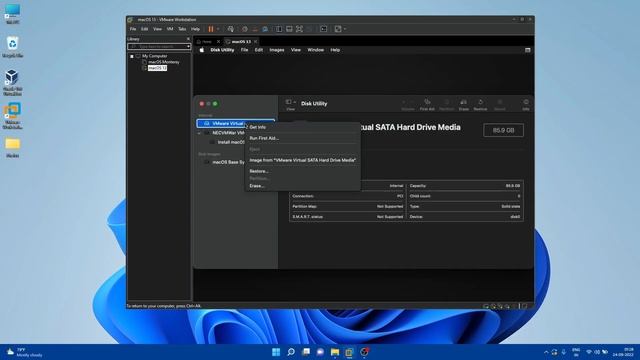Show hidden system tray icons chevron

(x=546, y=352)
